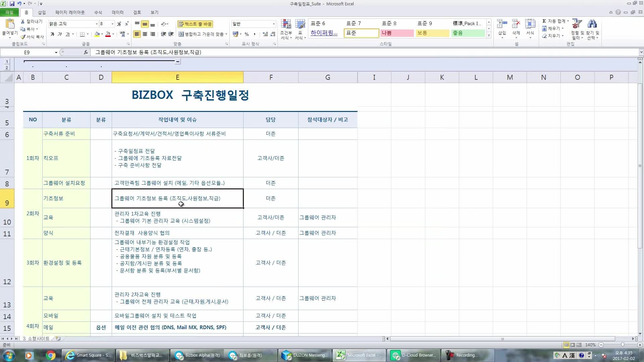Image resolution: width=644 pixels, height=362 pixels.
Task: Click the cell borders icon
Action: (82, 34)
